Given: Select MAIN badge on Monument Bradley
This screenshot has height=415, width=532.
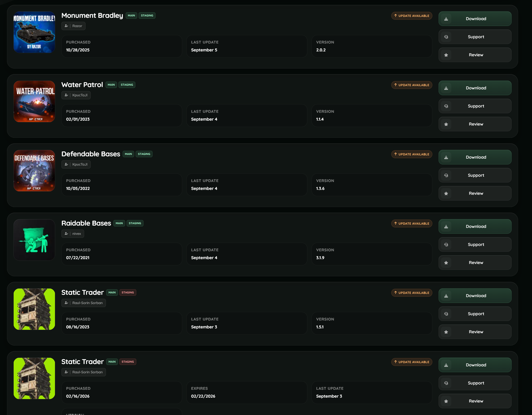Looking at the screenshot, I should tap(131, 16).
